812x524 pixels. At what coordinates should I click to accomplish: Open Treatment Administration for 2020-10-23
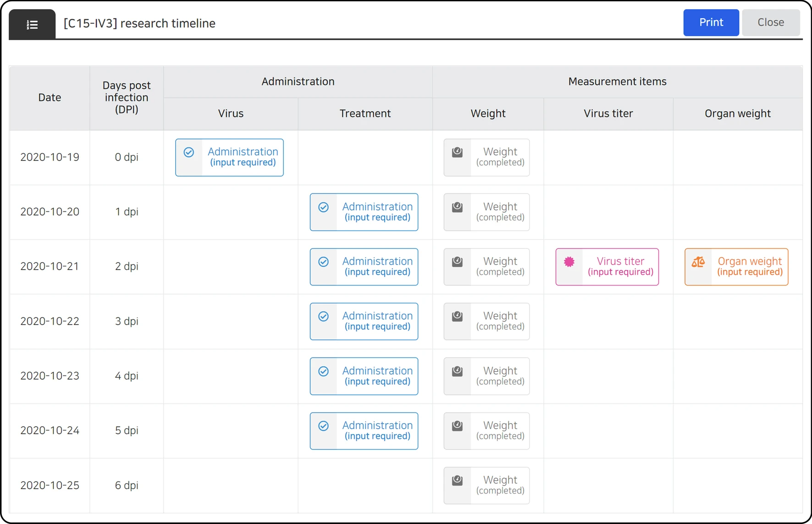(364, 376)
